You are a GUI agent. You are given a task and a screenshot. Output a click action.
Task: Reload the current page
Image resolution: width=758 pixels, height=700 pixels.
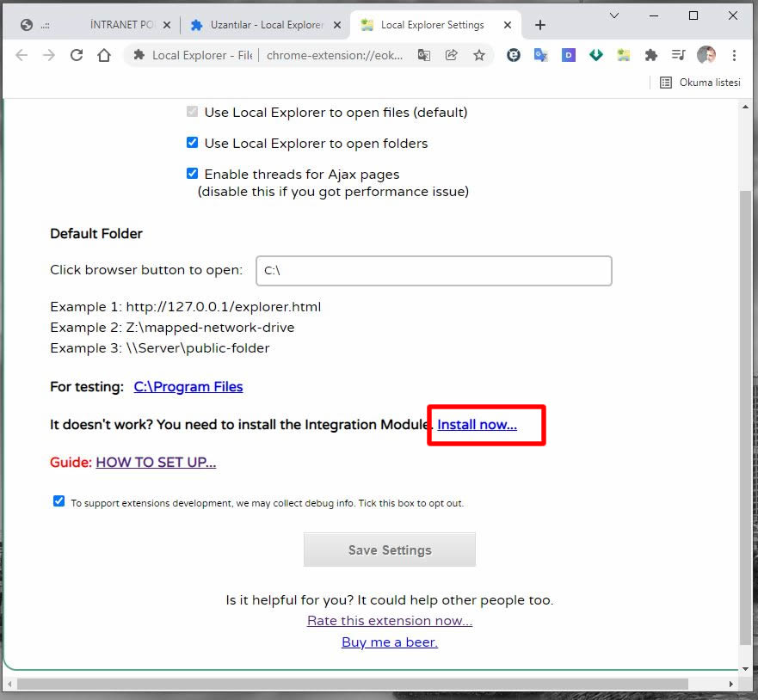coord(77,55)
